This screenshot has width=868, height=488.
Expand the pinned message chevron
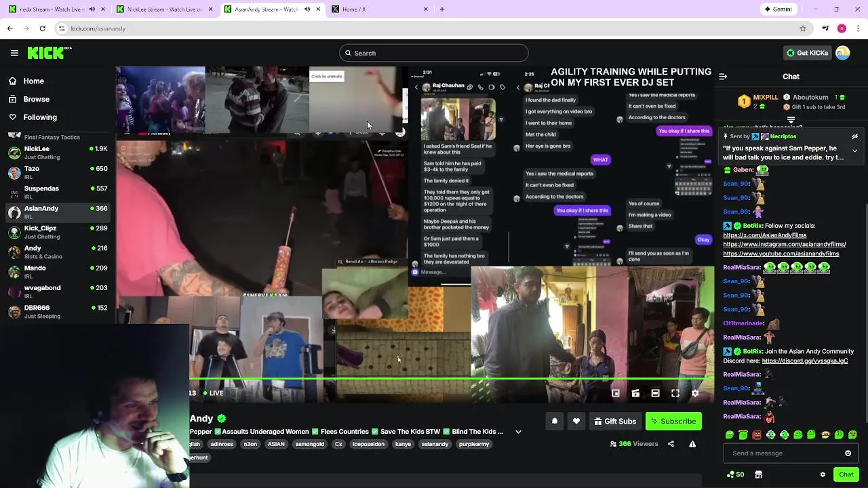click(x=854, y=150)
